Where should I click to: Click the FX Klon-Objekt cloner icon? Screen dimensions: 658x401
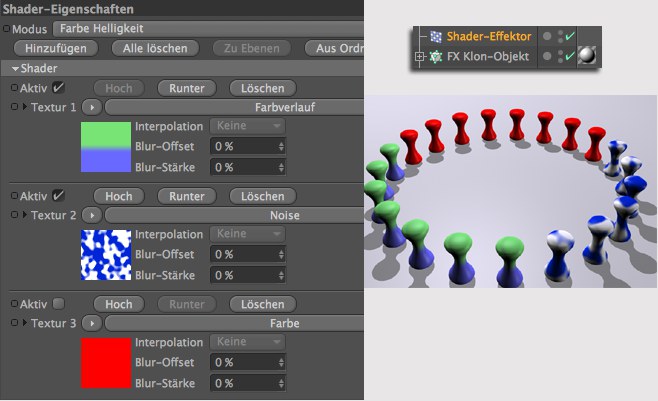point(436,57)
